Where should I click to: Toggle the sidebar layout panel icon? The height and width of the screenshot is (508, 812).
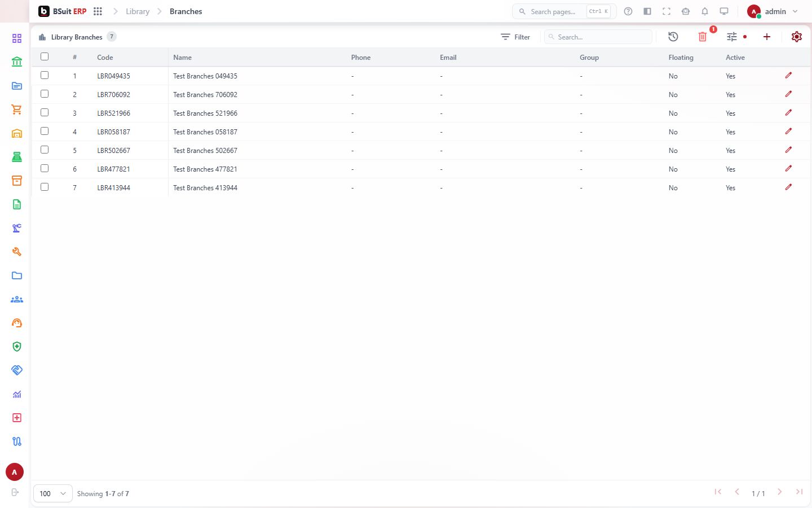tap(647, 11)
